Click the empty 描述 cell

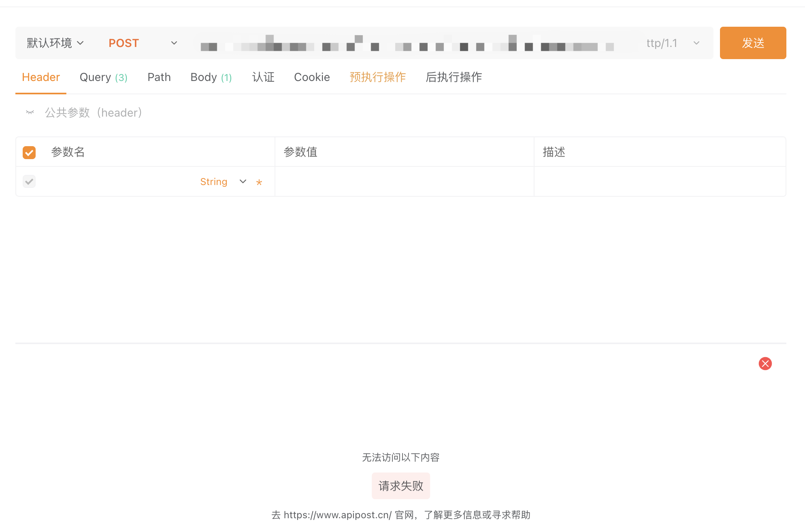(x=660, y=182)
